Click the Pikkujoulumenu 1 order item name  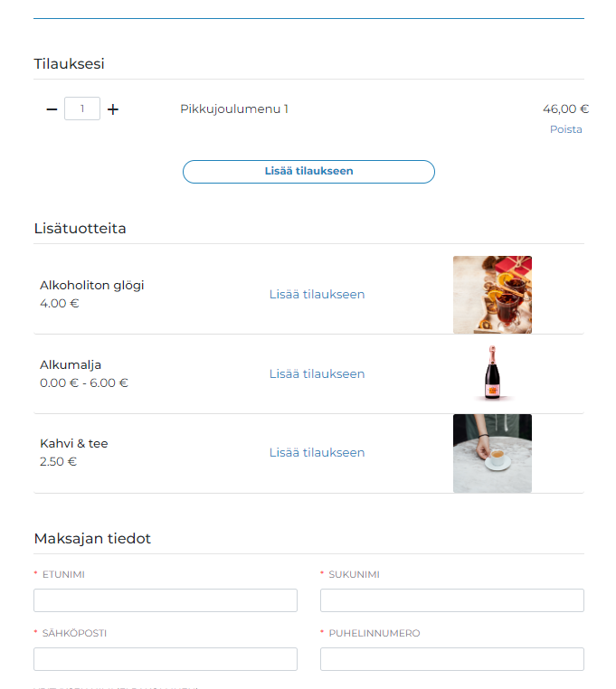tap(234, 109)
